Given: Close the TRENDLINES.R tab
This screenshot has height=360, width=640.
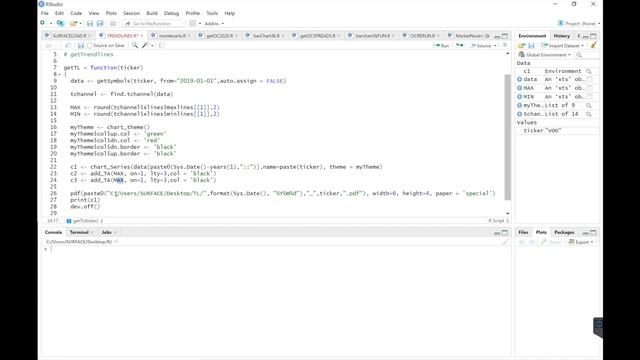Looking at the screenshot, I should coord(142,36).
